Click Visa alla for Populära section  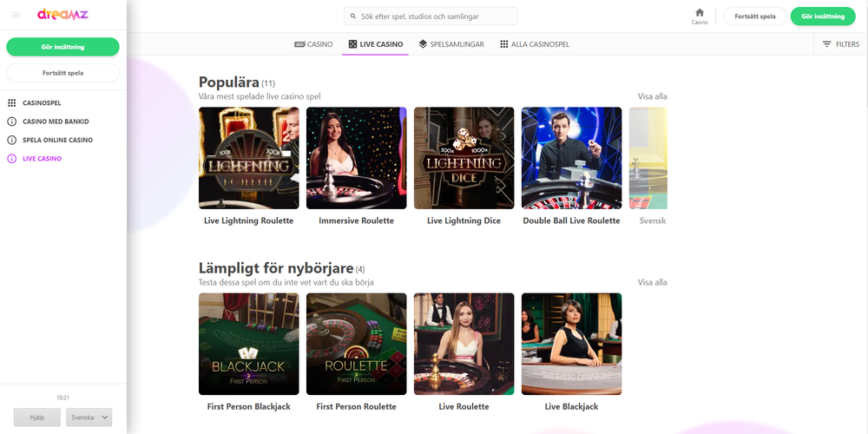point(652,96)
